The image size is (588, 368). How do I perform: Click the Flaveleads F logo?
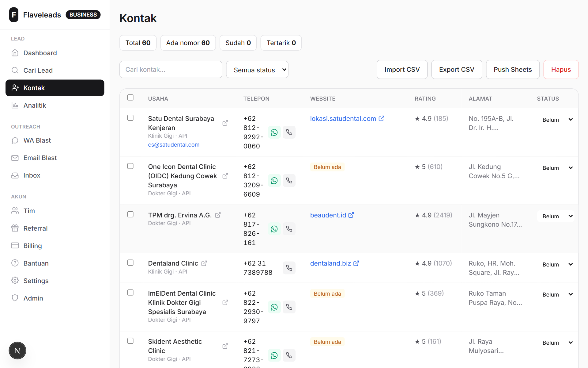(14, 15)
